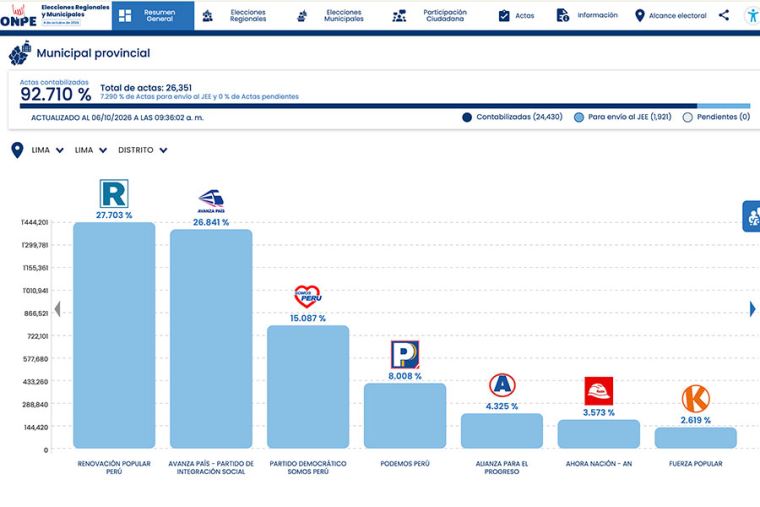Open the DISTRITO dropdown
Image resolution: width=760 pixels, height=507 pixels.
click(142, 150)
